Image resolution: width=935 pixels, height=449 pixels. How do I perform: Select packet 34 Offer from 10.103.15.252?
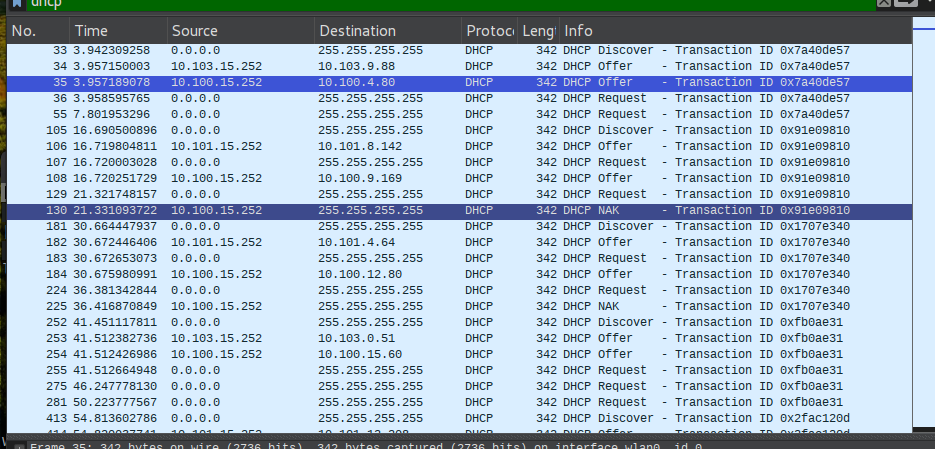click(x=400, y=66)
